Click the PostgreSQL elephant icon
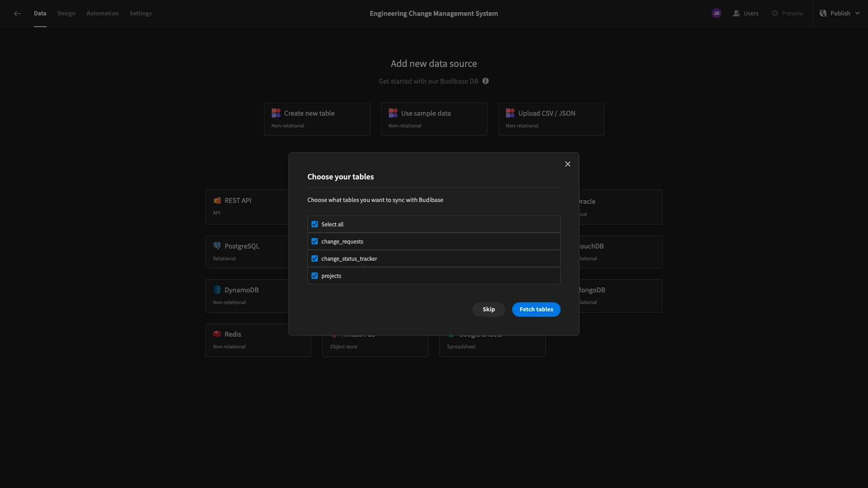This screenshot has height=488, width=868. click(217, 246)
